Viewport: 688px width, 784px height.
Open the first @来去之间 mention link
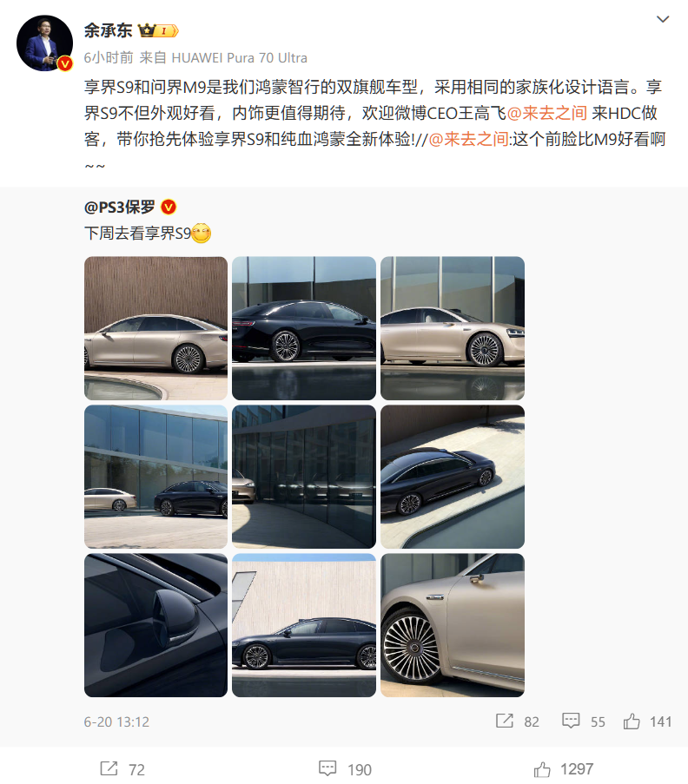[547, 113]
